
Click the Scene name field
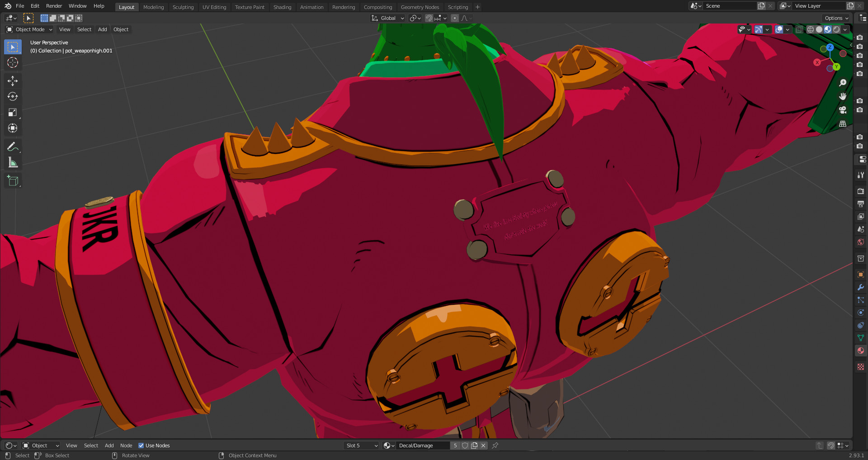click(x=729, y=6)
